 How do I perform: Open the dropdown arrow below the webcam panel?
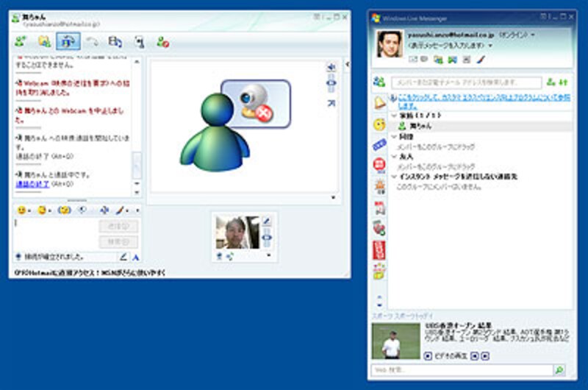(x=333, y=197)
